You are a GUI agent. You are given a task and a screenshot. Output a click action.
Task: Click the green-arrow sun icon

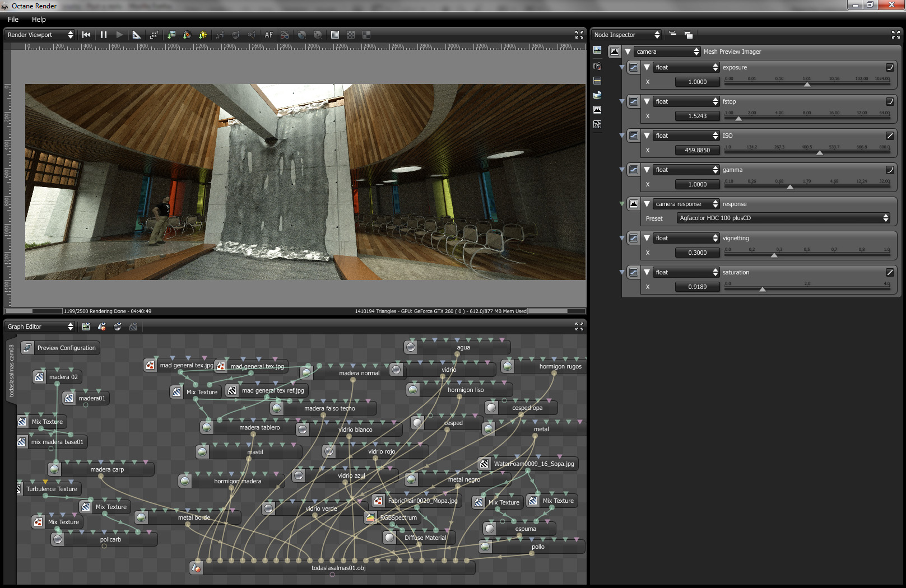[203, 35]
